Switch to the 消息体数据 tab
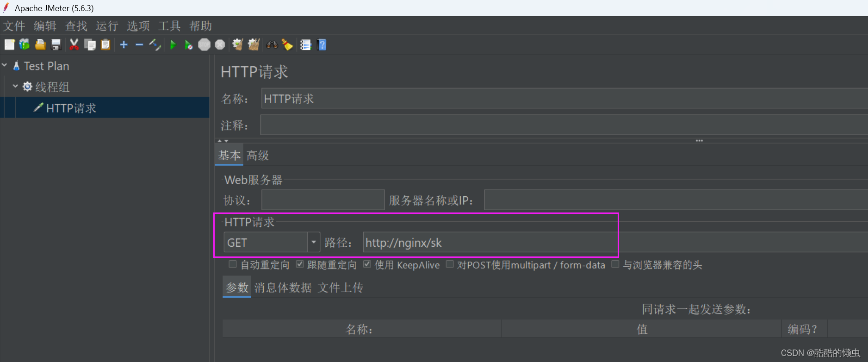 (x=283, y=287)
